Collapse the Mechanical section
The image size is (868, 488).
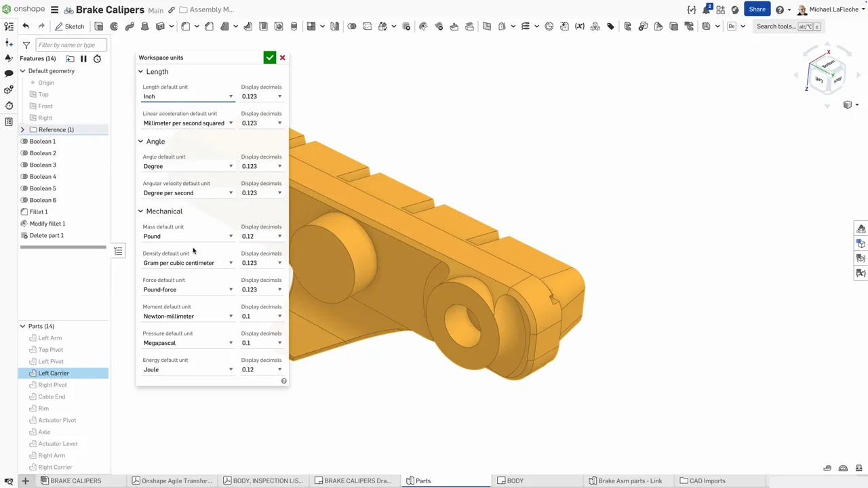coord(141,211)
